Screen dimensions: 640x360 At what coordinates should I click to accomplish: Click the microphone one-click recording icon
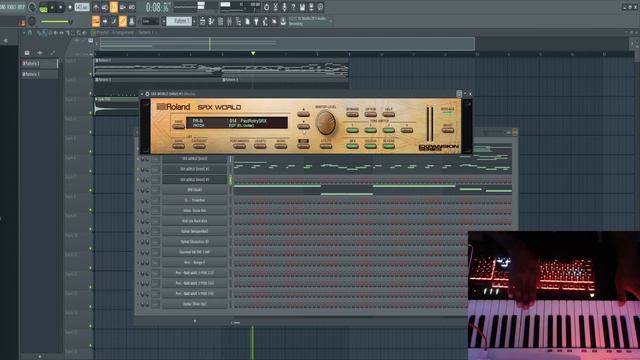click(284, 7)
